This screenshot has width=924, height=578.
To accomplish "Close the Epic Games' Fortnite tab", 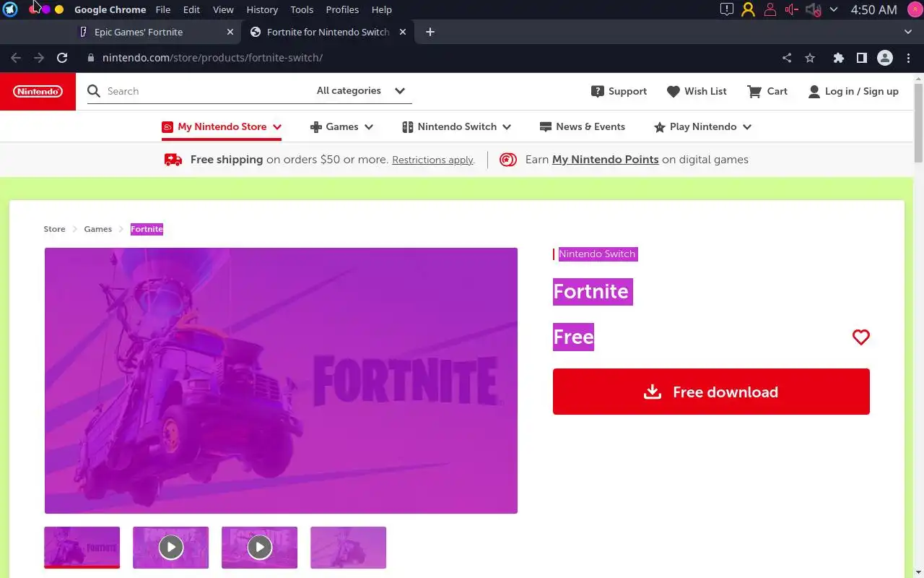I will (230, 32).
